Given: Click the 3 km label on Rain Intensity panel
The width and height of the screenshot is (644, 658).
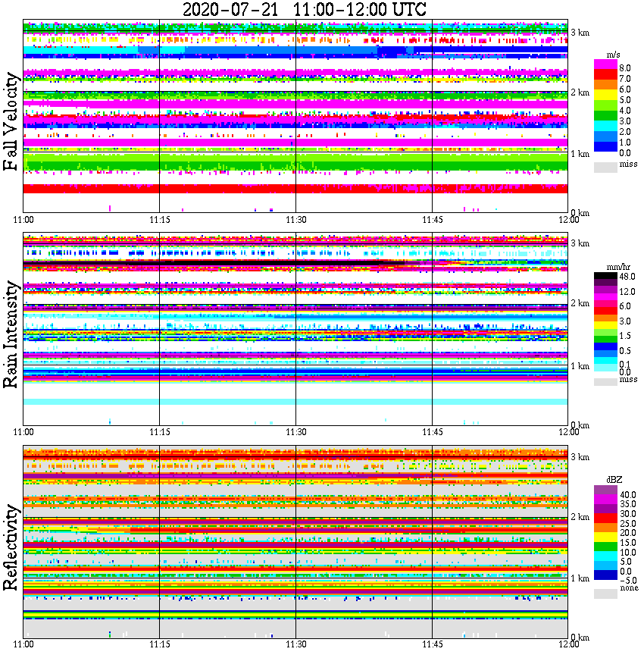Looking at the screenshot, I should click(580, 243).
